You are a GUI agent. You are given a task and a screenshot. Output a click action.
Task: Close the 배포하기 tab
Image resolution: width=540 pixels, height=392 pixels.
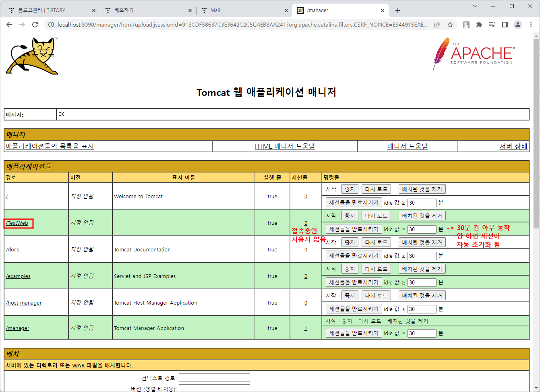190,10
